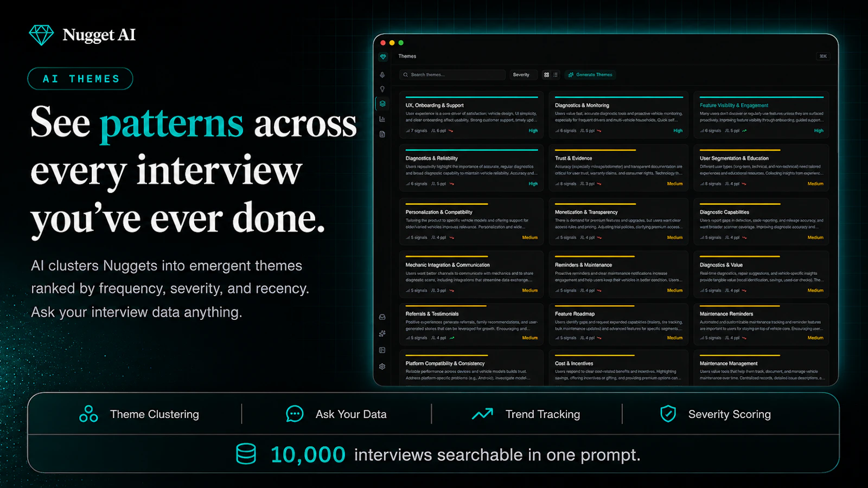Viewport: 868px width, 488px height.
Task: Open the Feature Roadmap theme title
Action: [575, 314]
